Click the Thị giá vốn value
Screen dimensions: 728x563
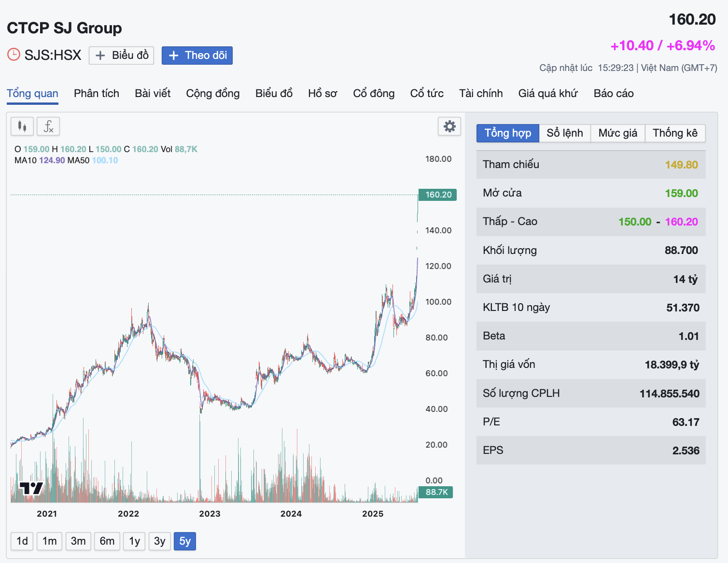coord(672,365)
